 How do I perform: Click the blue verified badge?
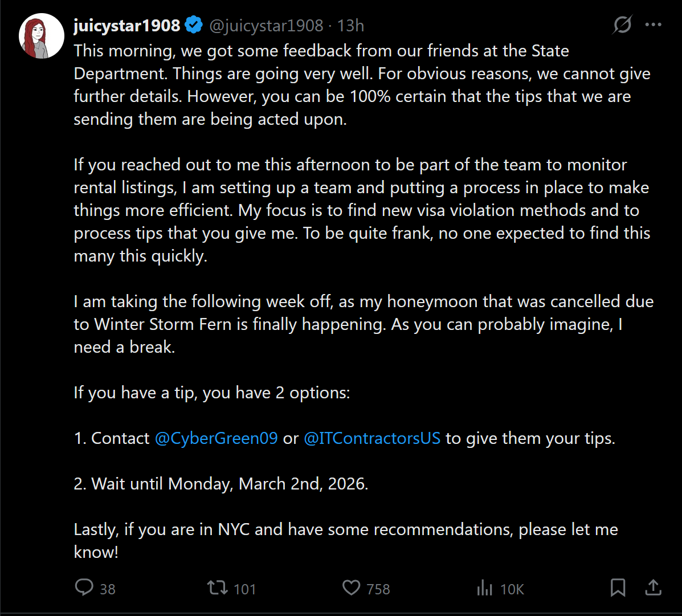(194, 26)
